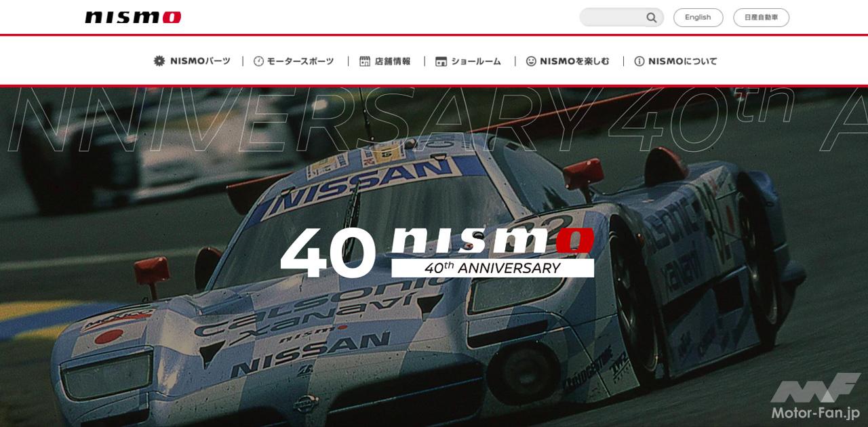Open the ショールーム menu item
868x427 pixels.
point(468,61)
